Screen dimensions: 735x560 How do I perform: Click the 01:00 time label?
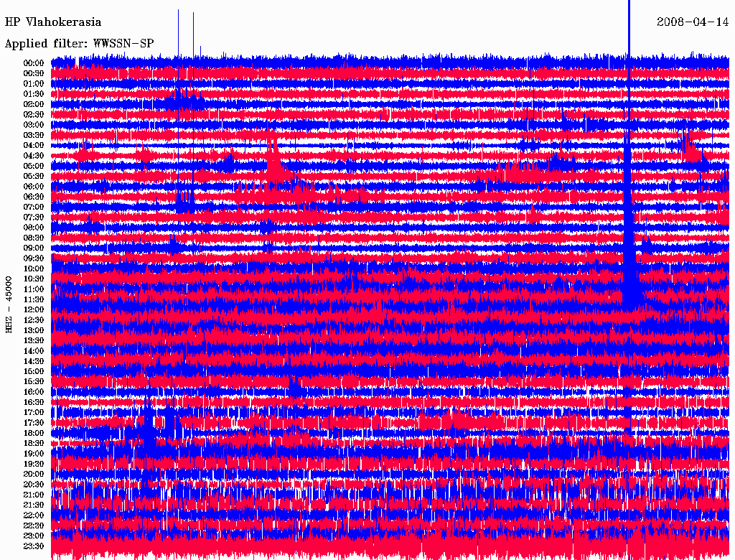(x=34, y=83)
